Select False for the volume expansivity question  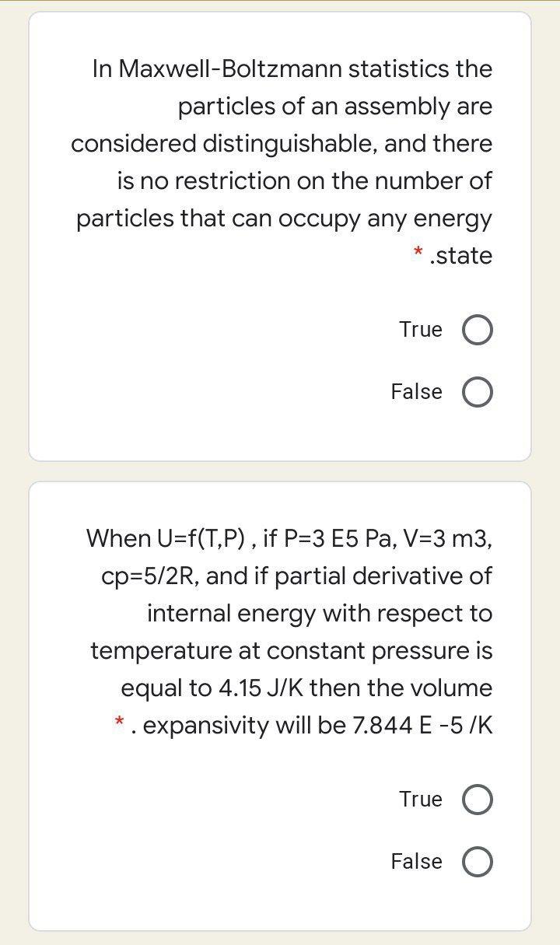coord(478,861)
